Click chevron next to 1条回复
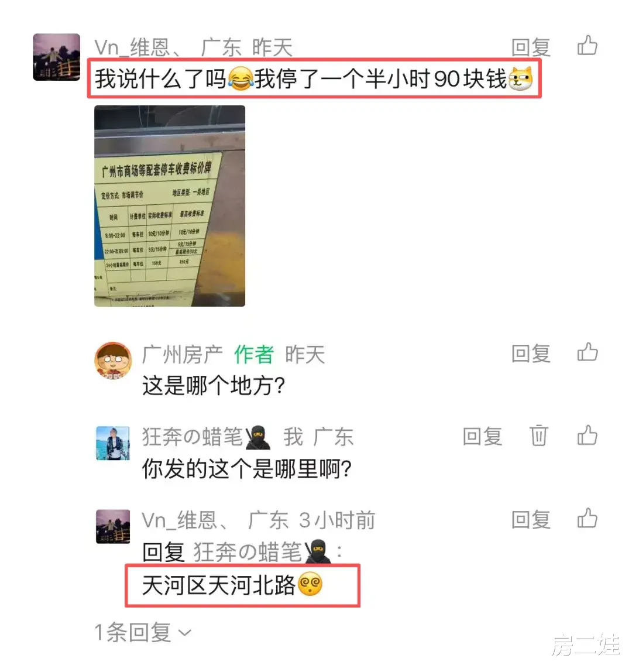Viewport: 632px width, 672px height. click(185, 633)
